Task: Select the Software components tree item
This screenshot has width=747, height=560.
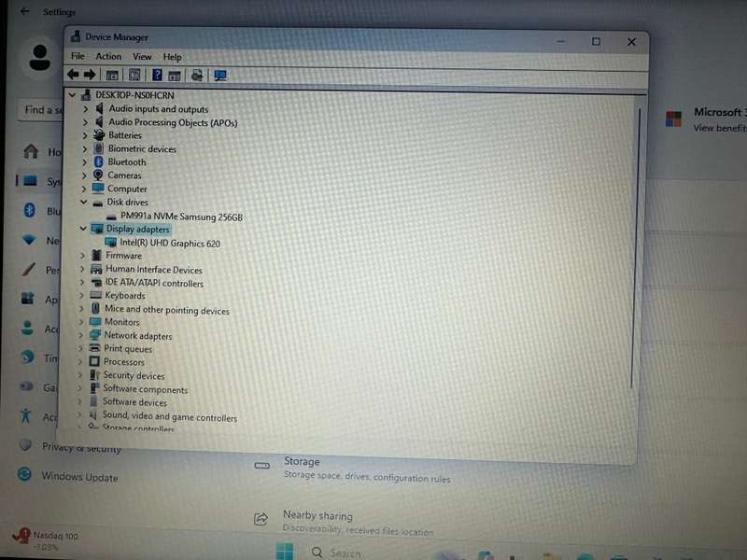Action: pos(146,389)
